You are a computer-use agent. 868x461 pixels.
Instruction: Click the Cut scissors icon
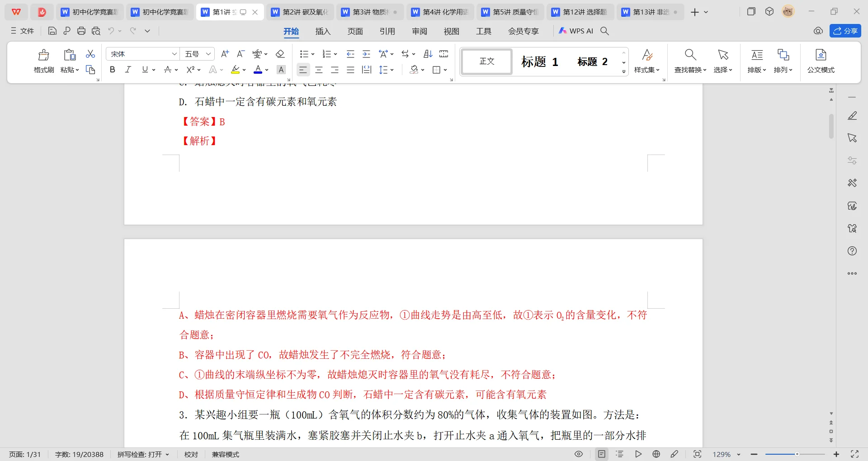coord(90,54)
